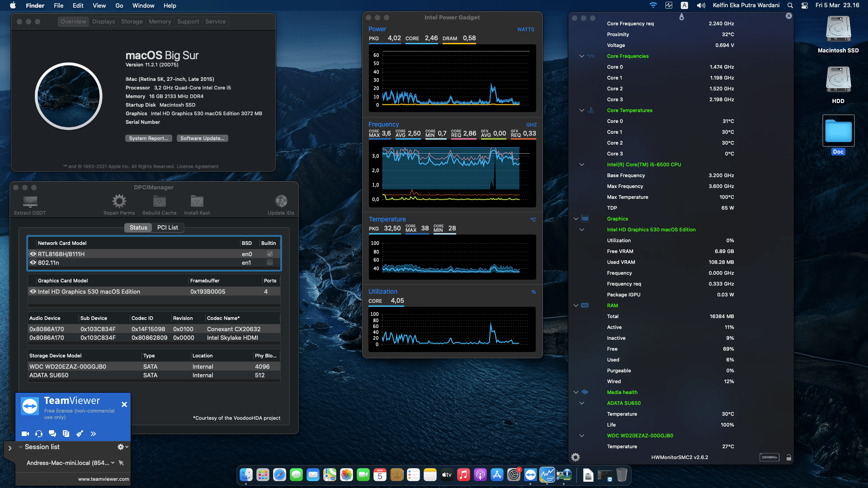
Task: Open TeamViewer file transfer documents icon
Action: (66, 434)
